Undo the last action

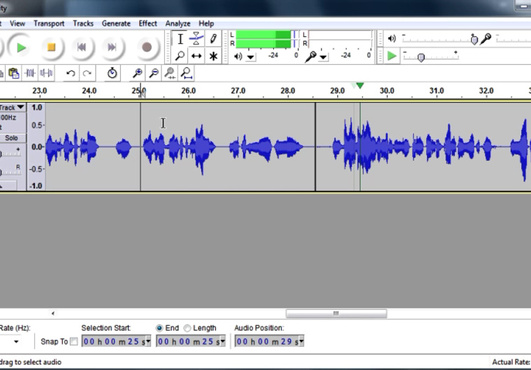point(71,73)
